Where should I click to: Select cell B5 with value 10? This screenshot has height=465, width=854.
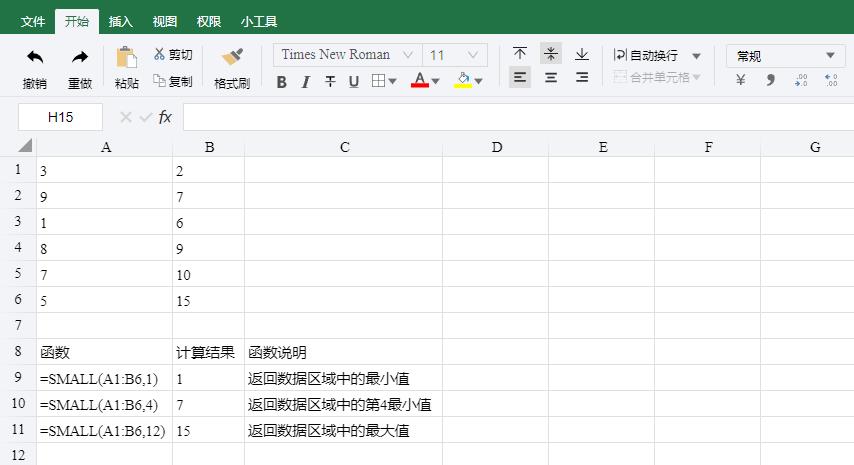click(209, 274)
